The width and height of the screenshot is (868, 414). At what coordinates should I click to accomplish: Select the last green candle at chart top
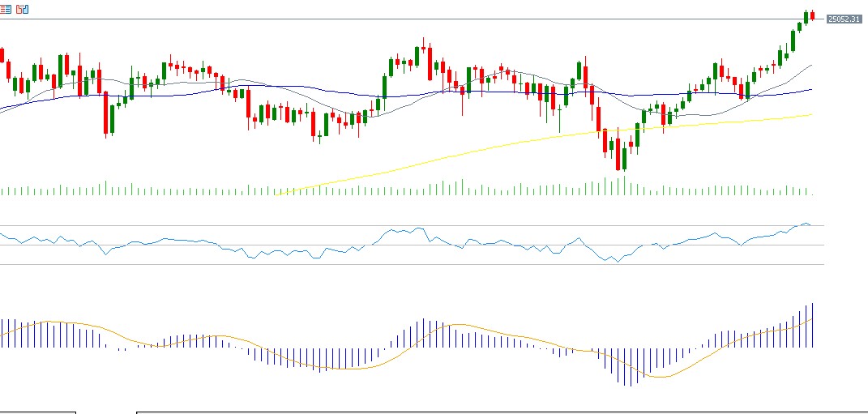pos(806,16)
